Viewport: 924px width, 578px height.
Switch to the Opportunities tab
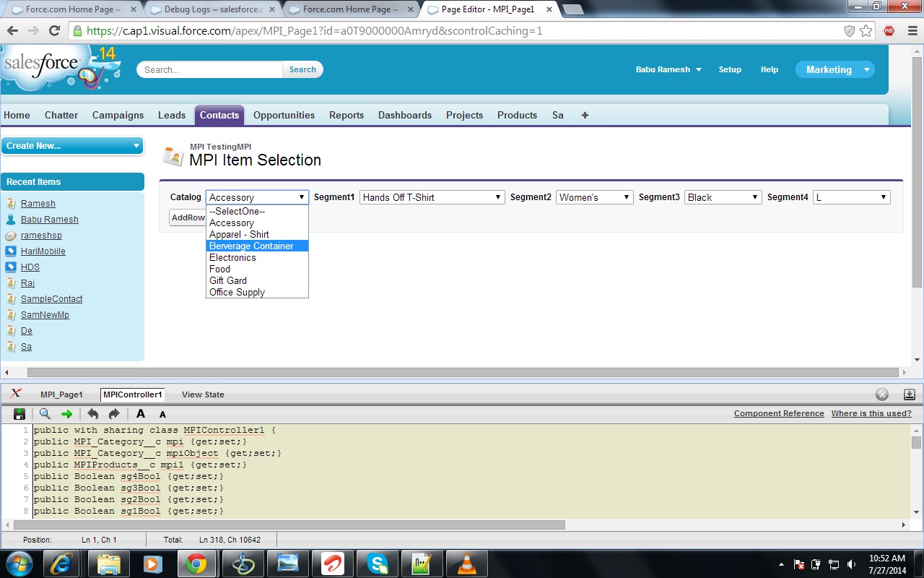tap(284, 115)
